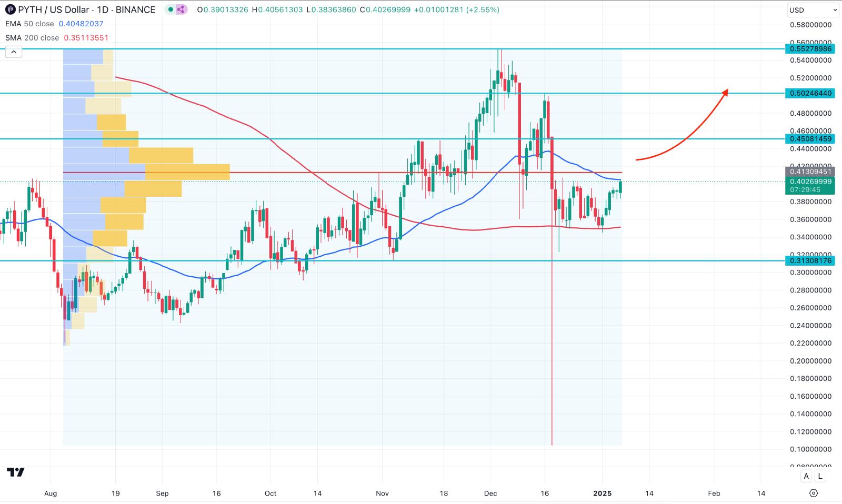Click the 0.30000000 price axis tick

click(x=810, y=273)
